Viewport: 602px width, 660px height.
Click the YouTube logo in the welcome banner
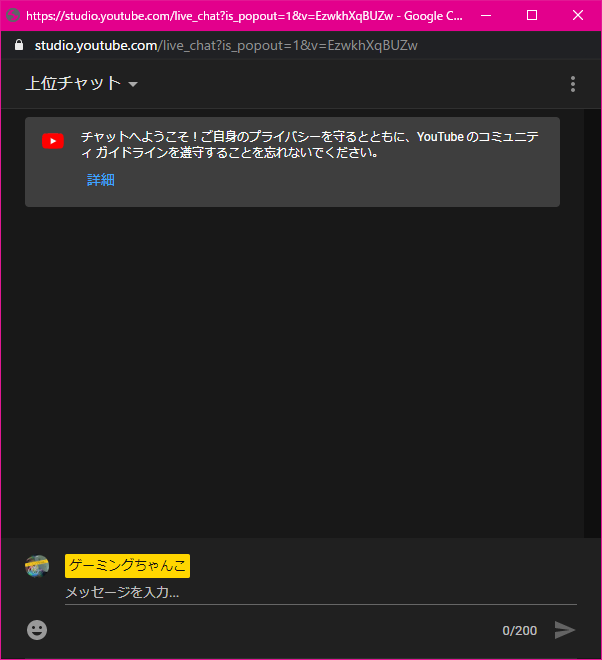[x=53, y=141]
